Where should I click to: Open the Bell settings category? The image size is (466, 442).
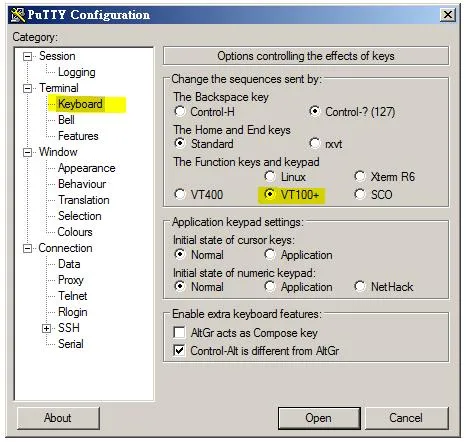click(x=66, y=120)
